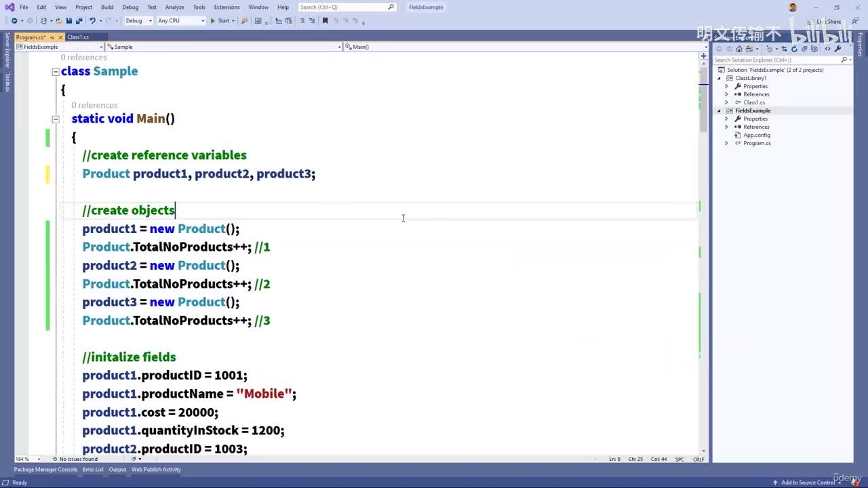Viewport: 868px width, 488px height.
Task: Select App.config in Solution Explorer
Action: coord(756,136)
